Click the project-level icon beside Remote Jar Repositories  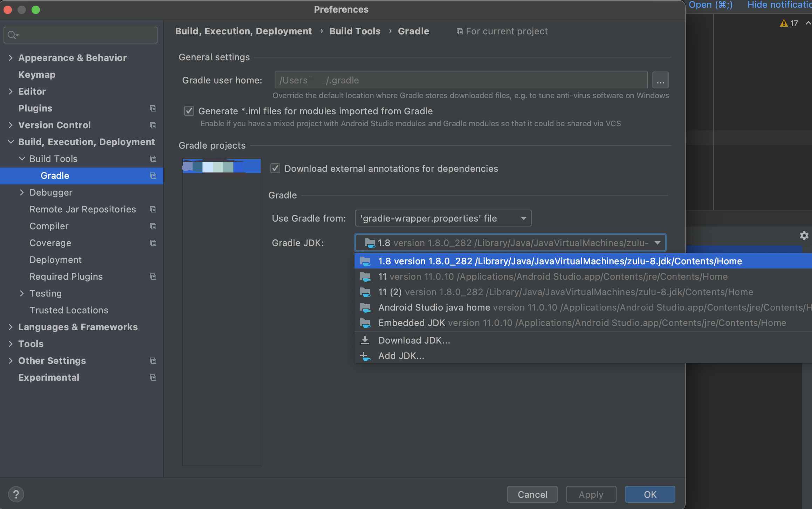pyautogui.click(x=153, y=209)
